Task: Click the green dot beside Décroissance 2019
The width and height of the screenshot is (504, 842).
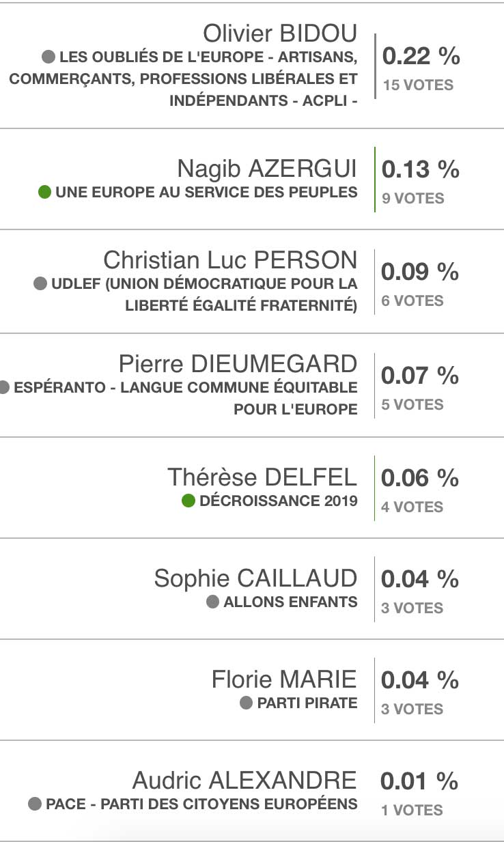Action: coord(188,501)
